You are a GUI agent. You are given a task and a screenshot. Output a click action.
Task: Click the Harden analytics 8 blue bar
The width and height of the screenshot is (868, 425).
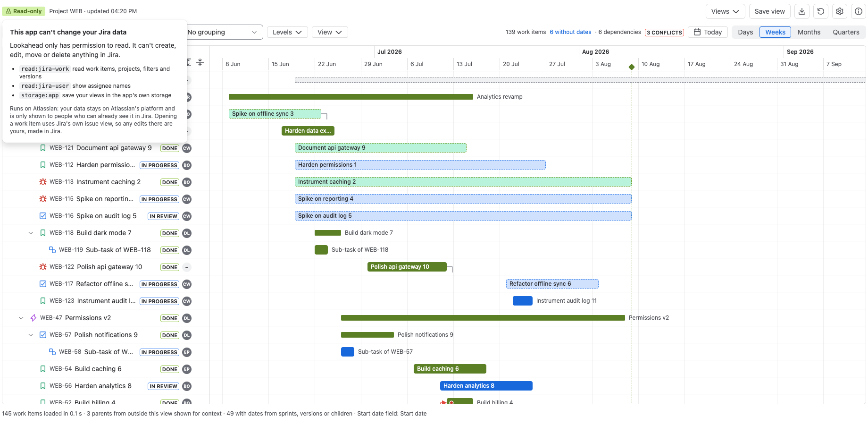pyautogui.click(x=486, y=386)
